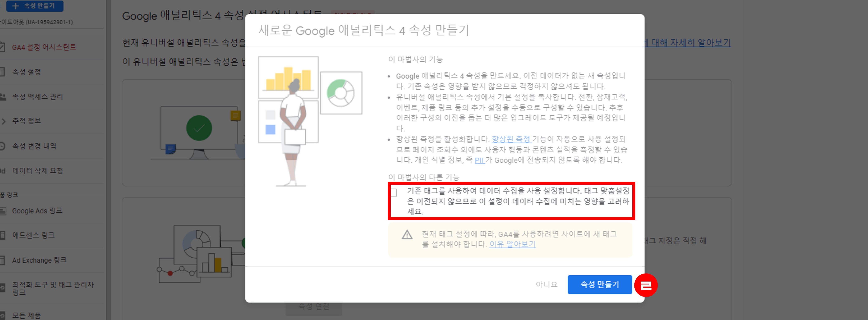This screenshot has height=320, width=868.
Task: Click the dialog title 새로운 Google 애널리틱스 4 속성 만들기
Action: (x=363, y=30)
